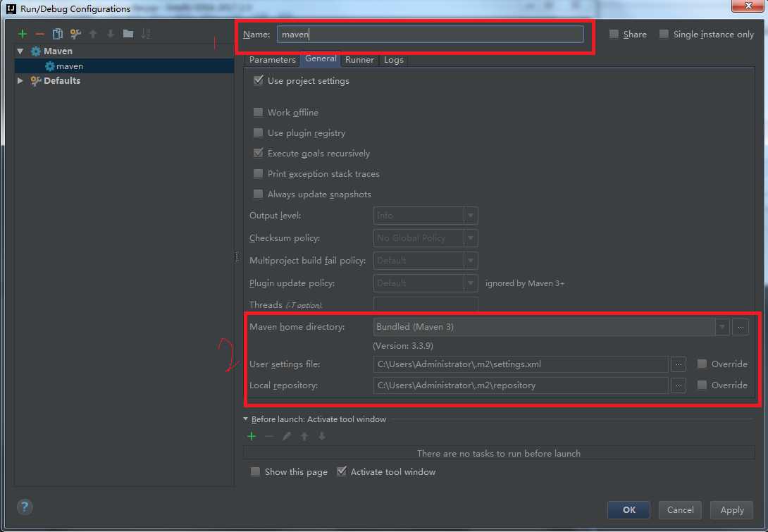Enable the Work offline checkbox
Image resolution: width=768 pixels, height=532 pixels.
258,112
